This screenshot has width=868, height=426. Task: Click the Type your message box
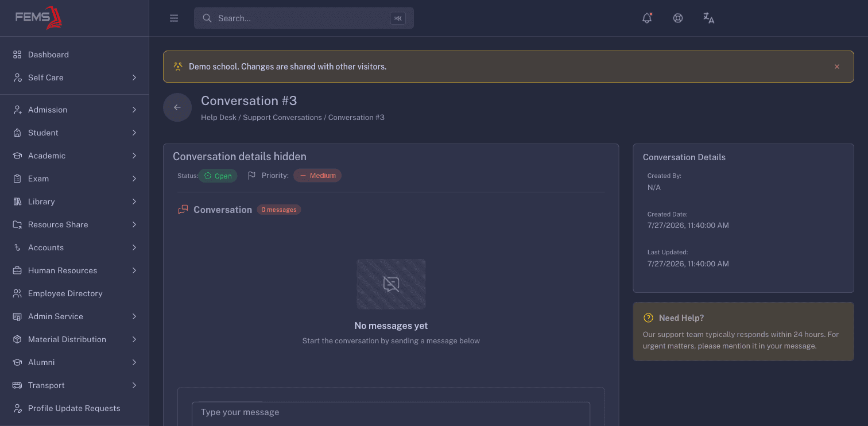tap(391, 414)
